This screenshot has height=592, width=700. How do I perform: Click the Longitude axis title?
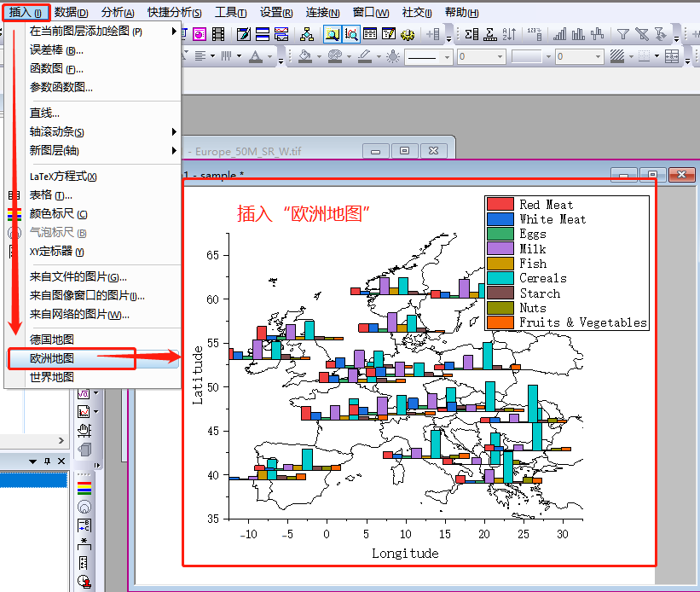405,553
